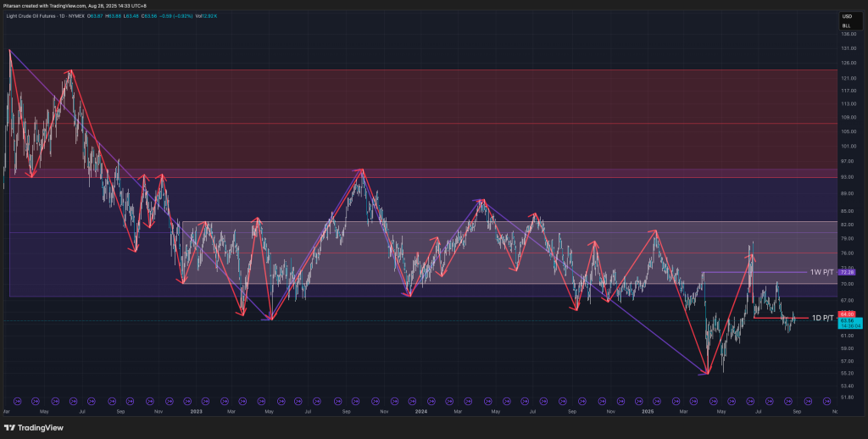
Task: Click the cyan current price label 63.56
Action: click(x=846, y=321)
